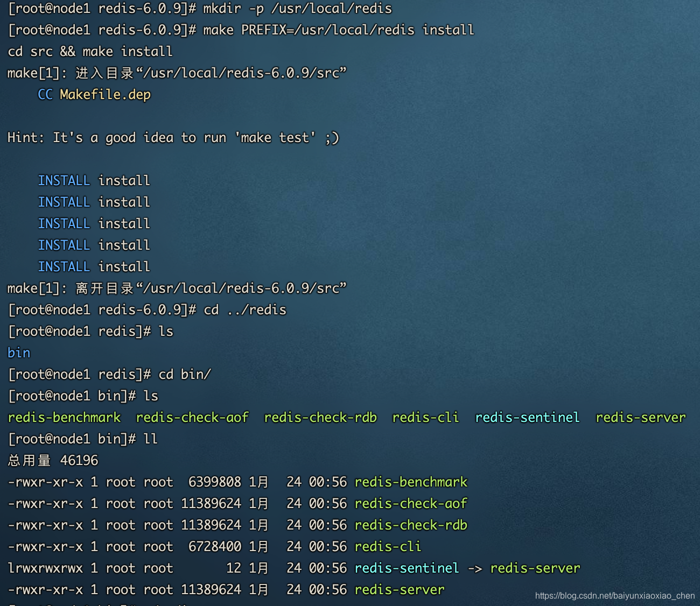The height and width of the screenshot is (606, 700).
Task: Click 'redis-cli' in the ll listing
Action: pyautogui.click(x=388, y=547)
